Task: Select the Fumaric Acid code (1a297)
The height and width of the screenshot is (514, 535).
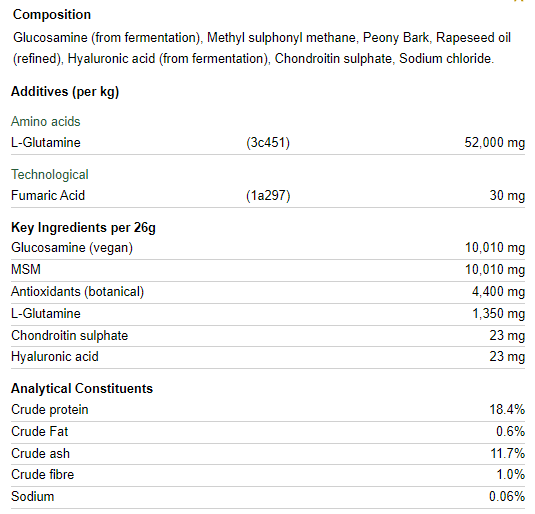Action: (268, 196)
